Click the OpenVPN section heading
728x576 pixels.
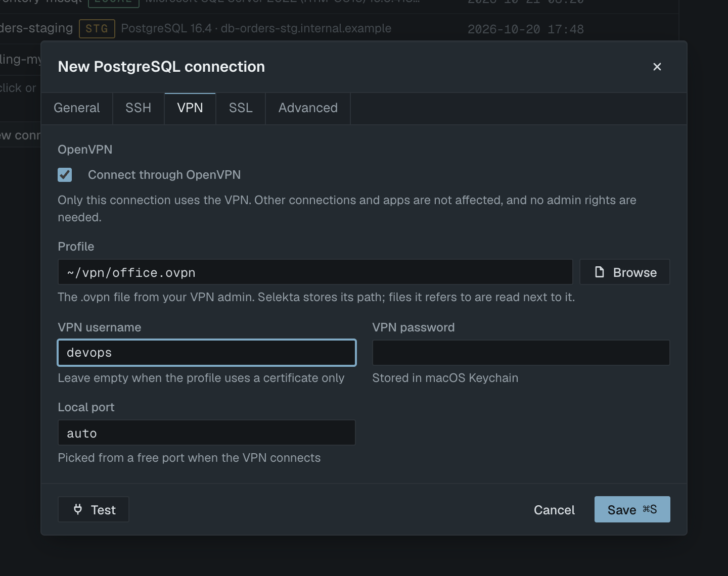(85, 150)
